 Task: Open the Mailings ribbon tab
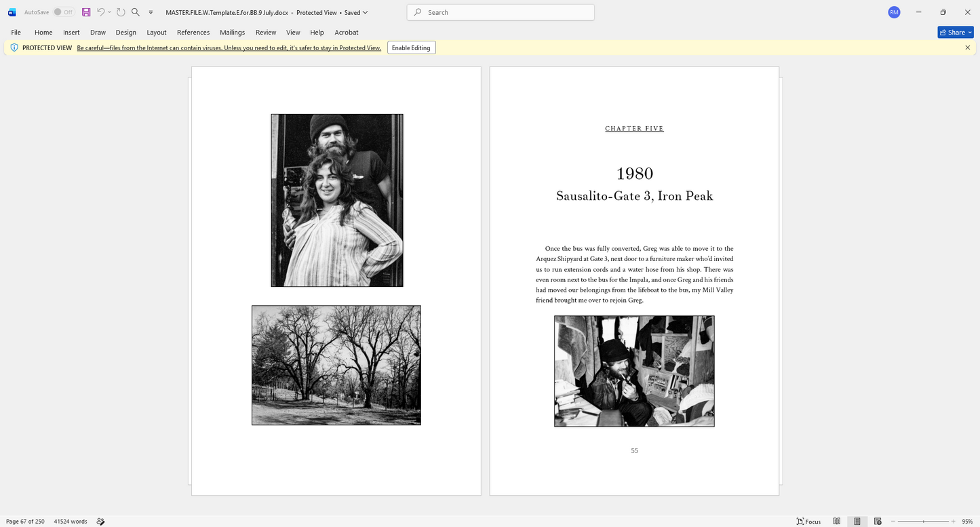[x=233, y=32]
